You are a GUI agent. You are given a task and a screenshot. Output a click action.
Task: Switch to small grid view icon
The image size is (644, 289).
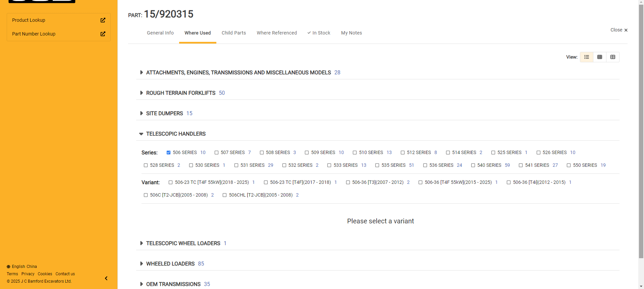pyautogui.click(x=599, y=57)
